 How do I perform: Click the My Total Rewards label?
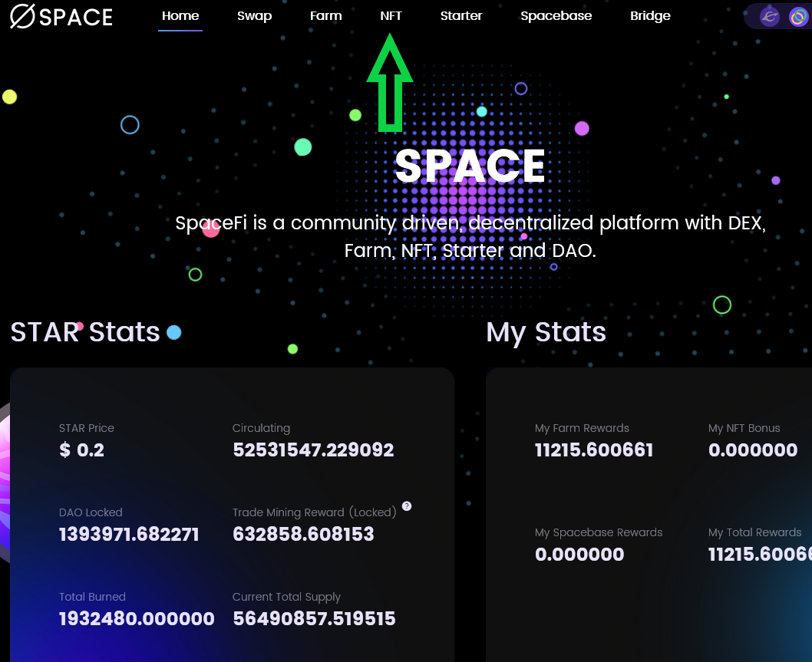pyautogui.click(x=755, y=532)
